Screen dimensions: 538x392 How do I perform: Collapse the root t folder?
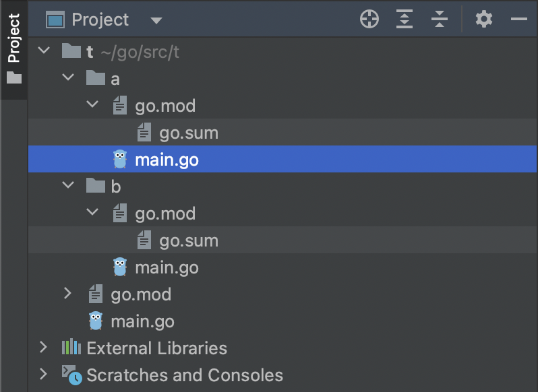(44, 52)
